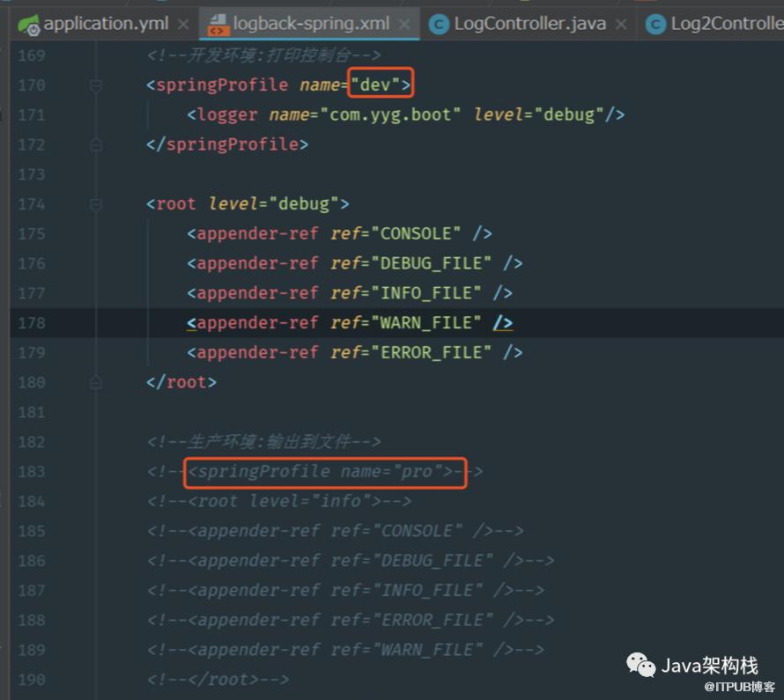Image resolution: width=784 pixels, height=700 pixels.
Task: Click line number 178 in the gutter
Action: point(32,323)
